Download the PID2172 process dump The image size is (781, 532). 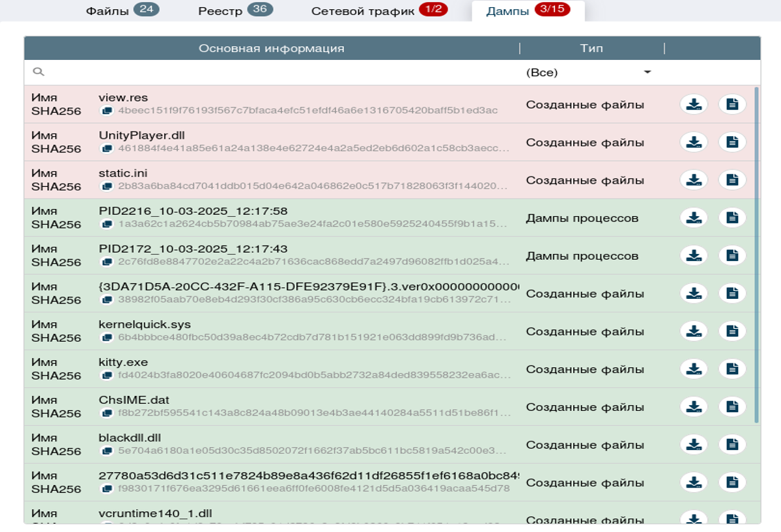tap(694, 255)
